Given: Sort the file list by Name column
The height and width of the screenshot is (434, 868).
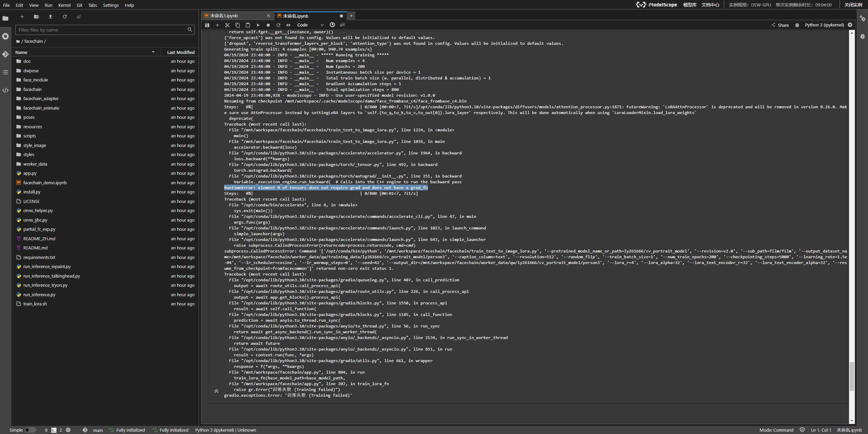Looking at the screenshot, I should pos(21,52).
